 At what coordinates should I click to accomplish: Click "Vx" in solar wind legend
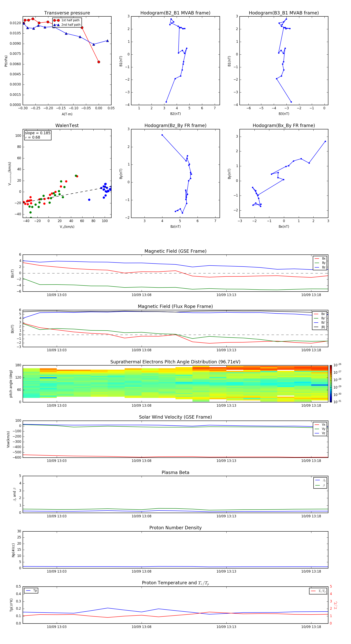pos(324,424)
